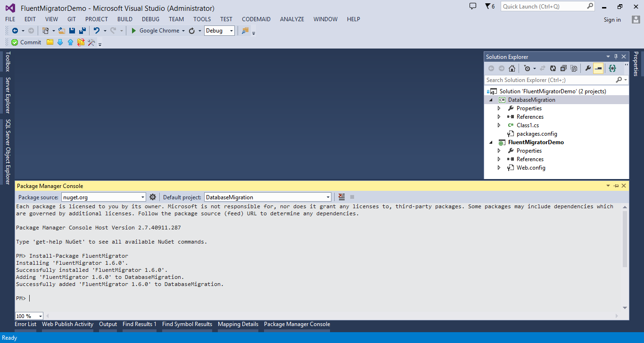
Task: Expand the Class1.cs node
Action: tap(499, 125)
